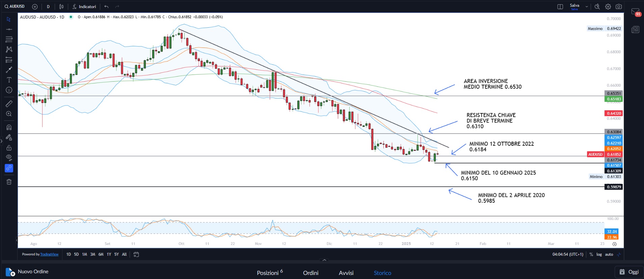Toggle lock all drawing tools

9,148
